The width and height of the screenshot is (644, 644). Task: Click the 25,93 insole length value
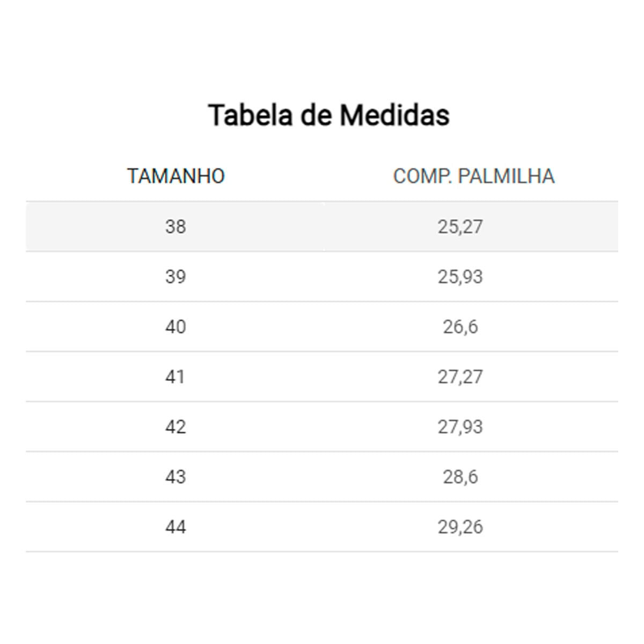click(x=460, y=277)
